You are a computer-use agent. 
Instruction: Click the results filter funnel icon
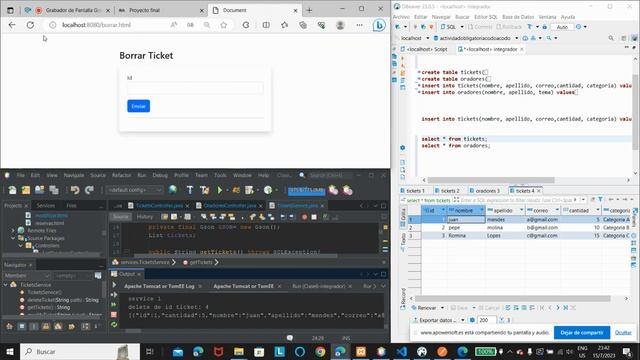[600, 200]
